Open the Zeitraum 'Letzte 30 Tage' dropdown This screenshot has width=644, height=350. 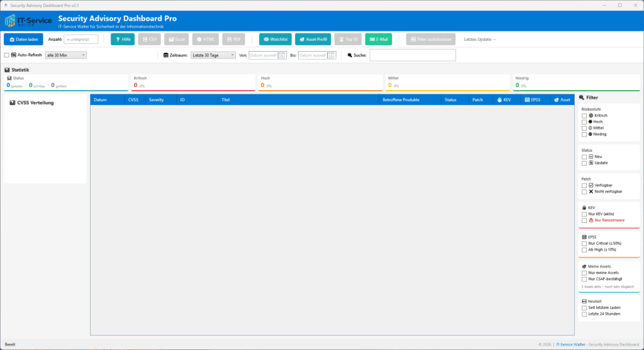[x=213, y=55]
